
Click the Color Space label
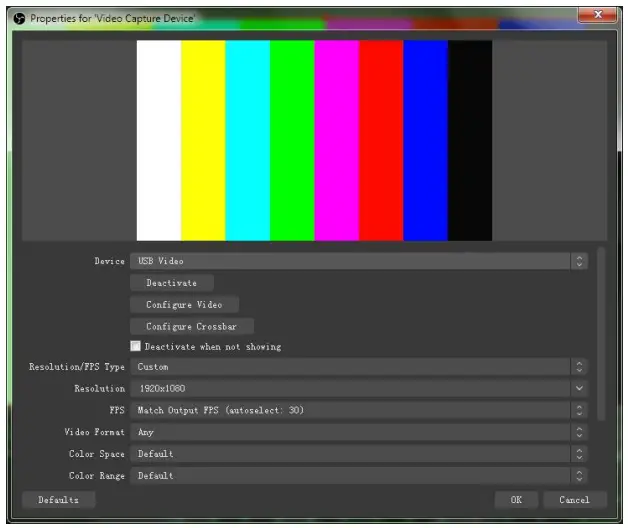(x=97, y=453)
